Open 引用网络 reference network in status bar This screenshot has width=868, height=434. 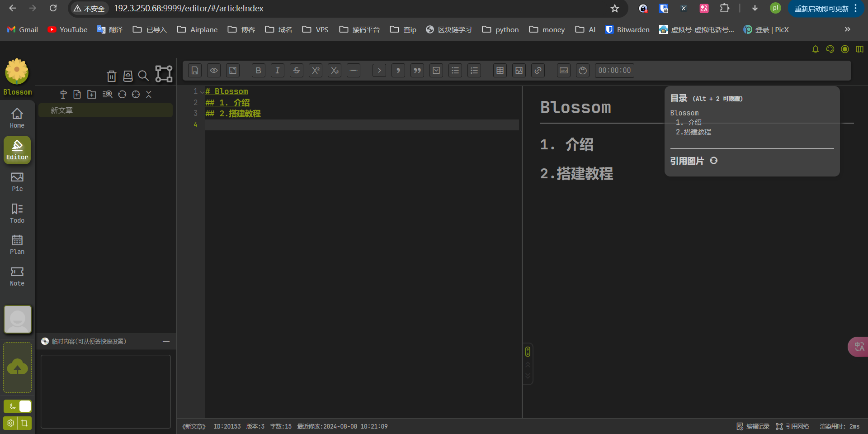(x=793, y=426)
